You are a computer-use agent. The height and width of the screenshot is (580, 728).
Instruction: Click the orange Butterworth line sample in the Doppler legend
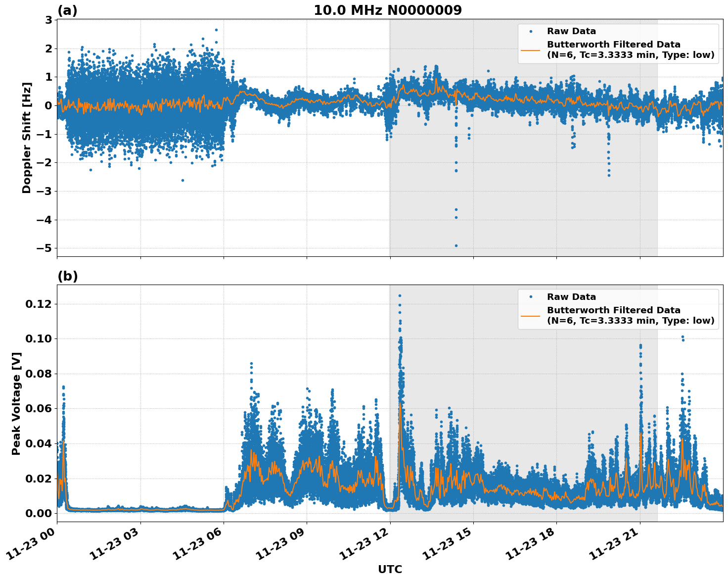531,49
